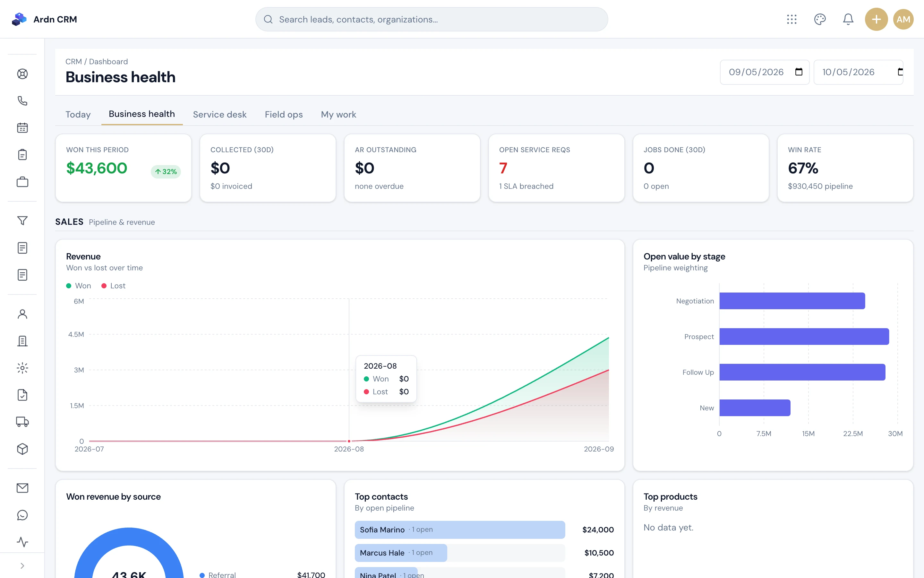
Task: Click the Negotiation bar in stage chart
Action: [x=792, y=301]
